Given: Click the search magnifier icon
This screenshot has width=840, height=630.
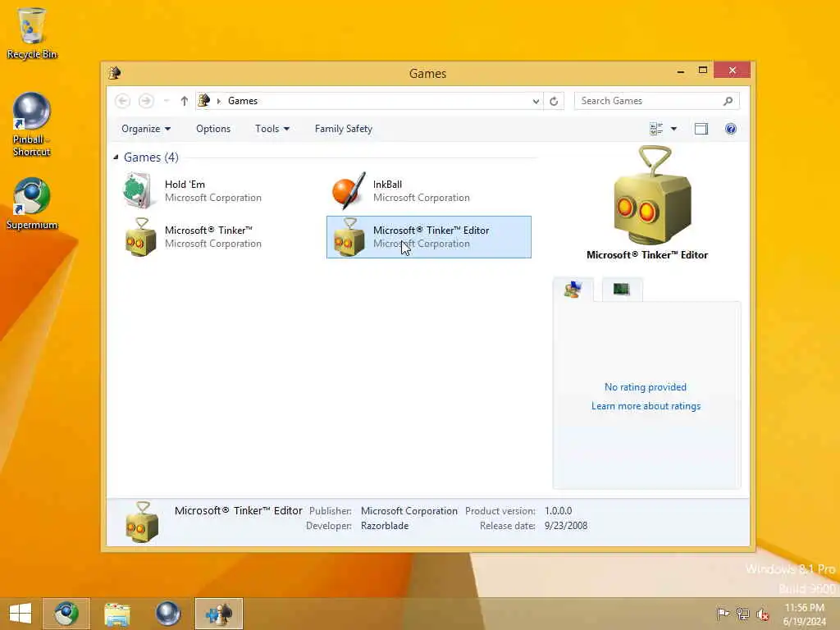Looking at the screenshot, I should coord(728,101).
